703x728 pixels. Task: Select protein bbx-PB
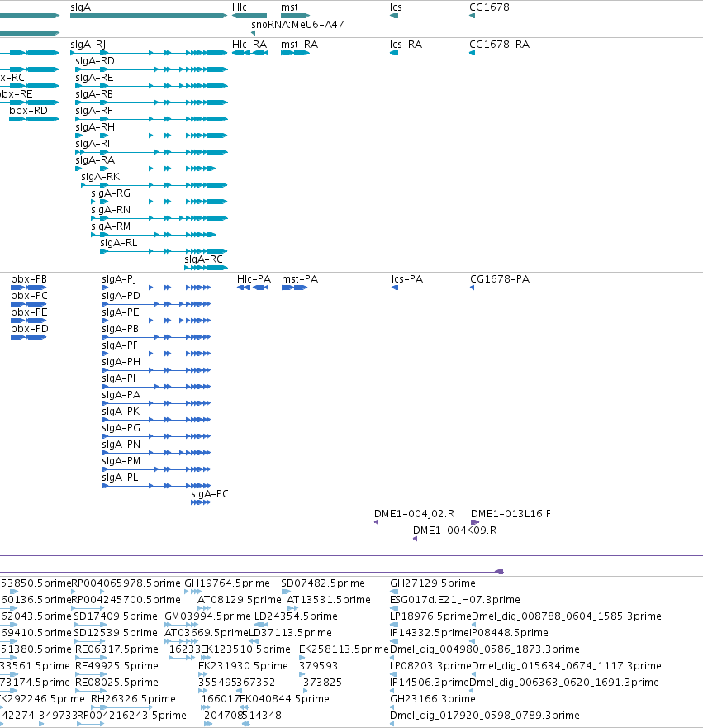click(x=28, y=288)
